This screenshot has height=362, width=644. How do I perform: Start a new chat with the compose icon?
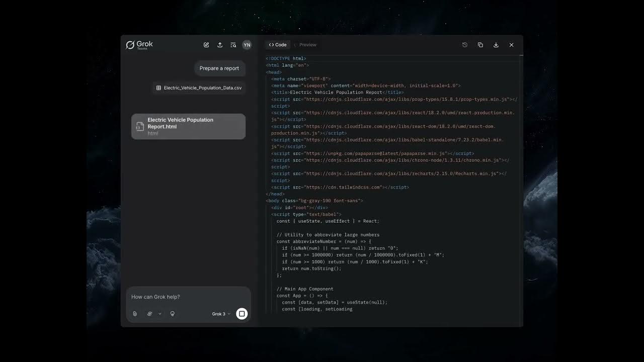click(206, 45)
